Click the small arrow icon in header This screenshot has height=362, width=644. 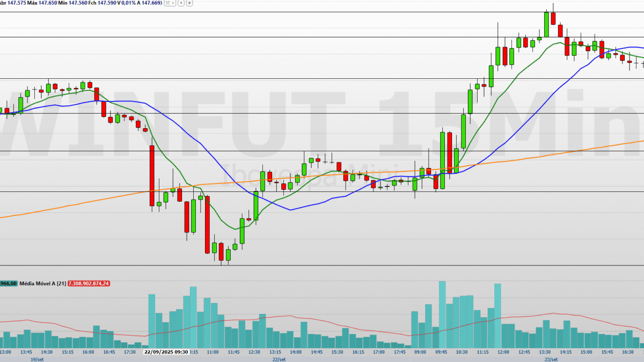tap(181, 3)
